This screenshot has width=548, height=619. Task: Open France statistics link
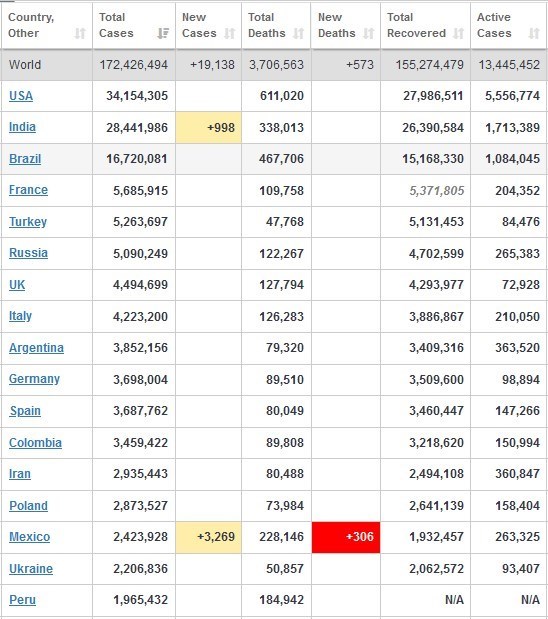(28, 190)
